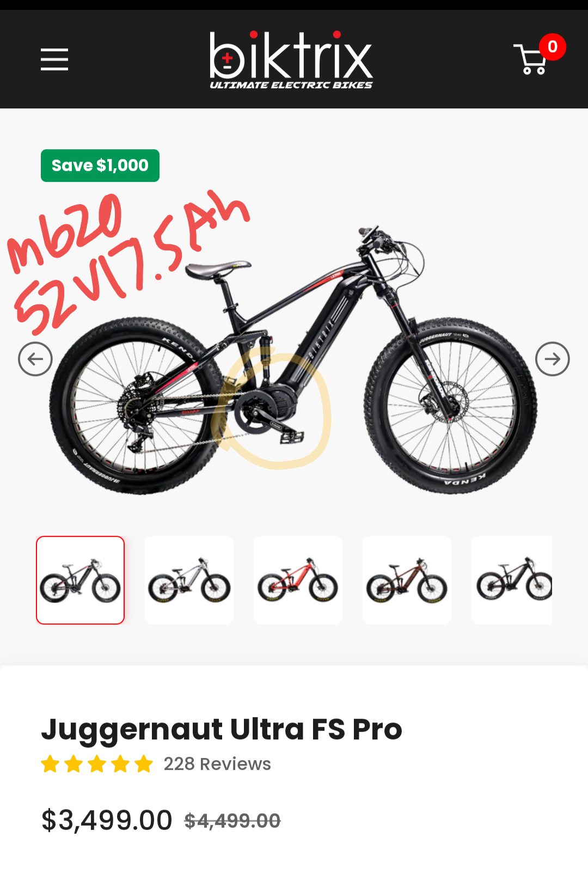Show the previous product image
Viewport: 588px width, 869px height.
[35, 359]
